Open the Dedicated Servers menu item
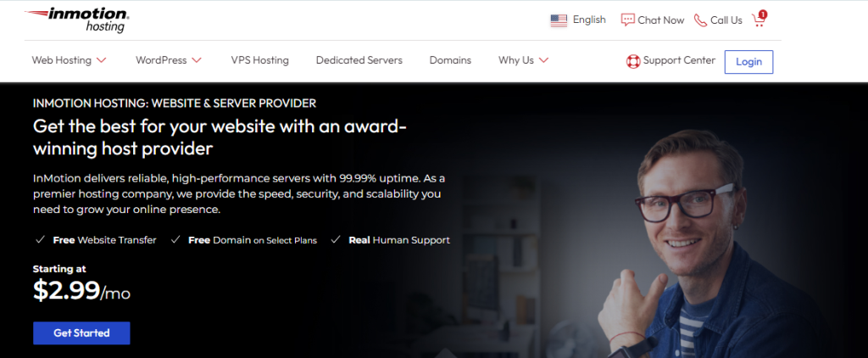This screenshot has height=358, width=868. pos(359,60)
